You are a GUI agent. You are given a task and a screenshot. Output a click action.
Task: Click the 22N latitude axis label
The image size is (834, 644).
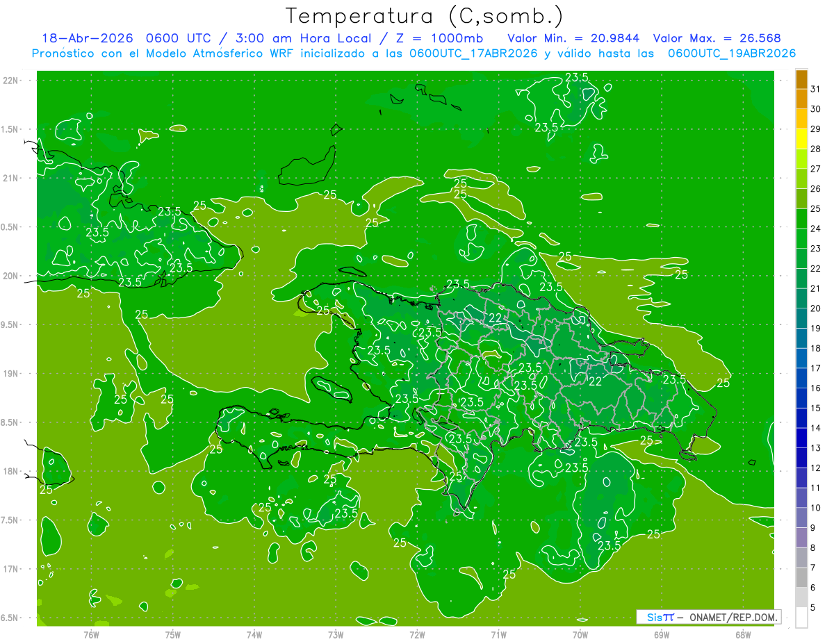(x=10, y=81)
